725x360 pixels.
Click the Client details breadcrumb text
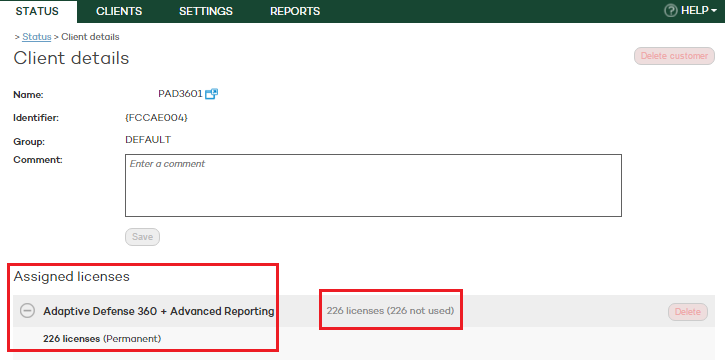point(90,37)
